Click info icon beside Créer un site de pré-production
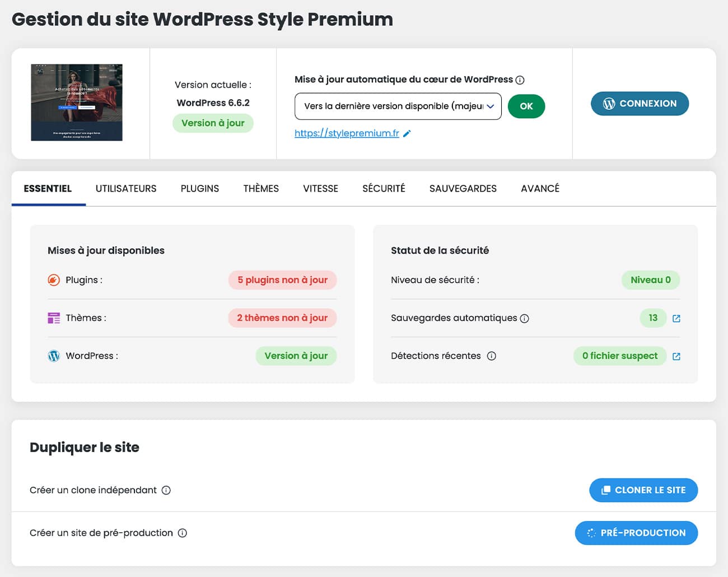This screenshot has height=577, width=728. tap(182, 533)
